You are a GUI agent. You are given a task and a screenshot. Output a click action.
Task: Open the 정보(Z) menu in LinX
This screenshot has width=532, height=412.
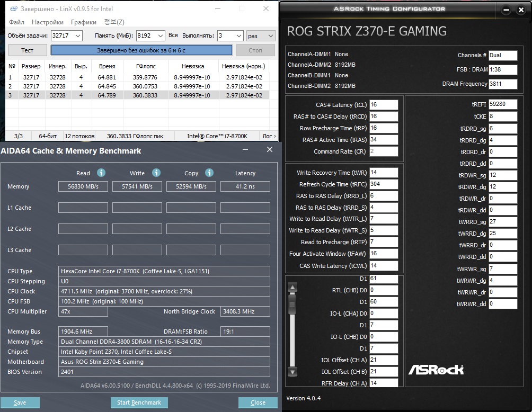114,22
